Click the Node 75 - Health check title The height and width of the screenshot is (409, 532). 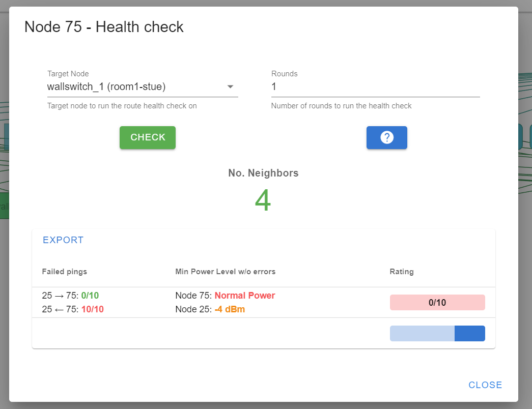[x=103, y=26]
